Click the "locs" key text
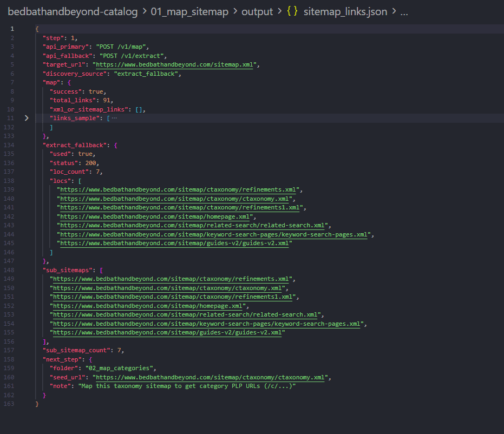504x434 pixels. pyautogui.click(x=60, y=181)
